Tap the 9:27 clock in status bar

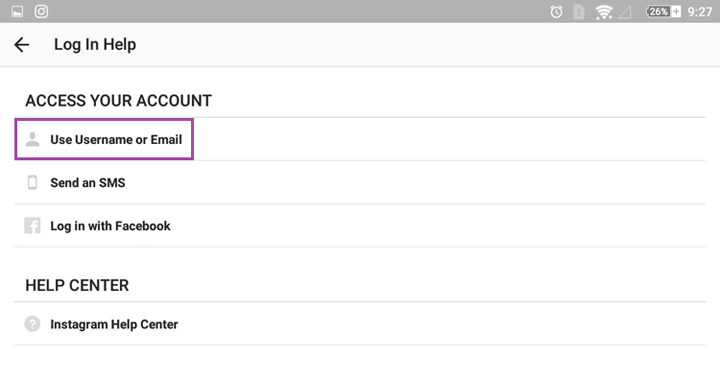700,11
